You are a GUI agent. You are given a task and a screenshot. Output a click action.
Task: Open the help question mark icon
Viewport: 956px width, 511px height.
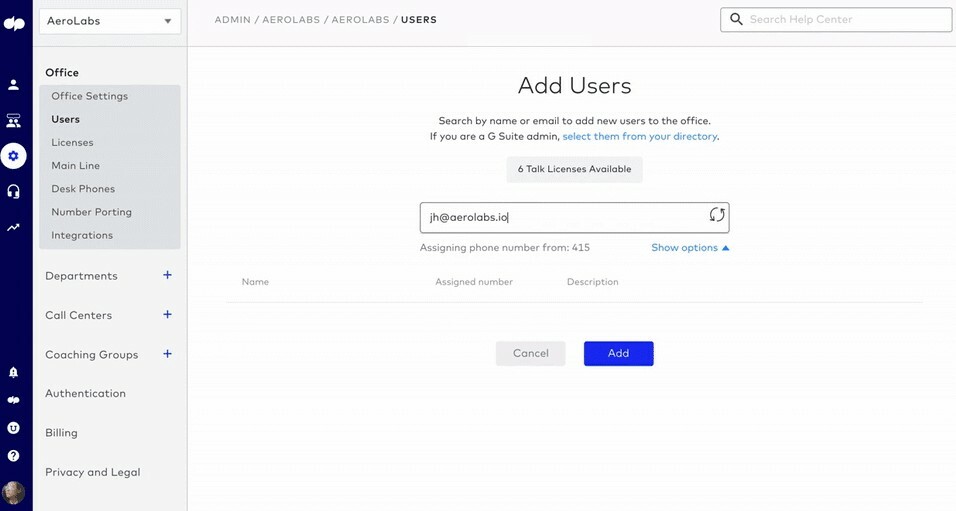[13, 456]
